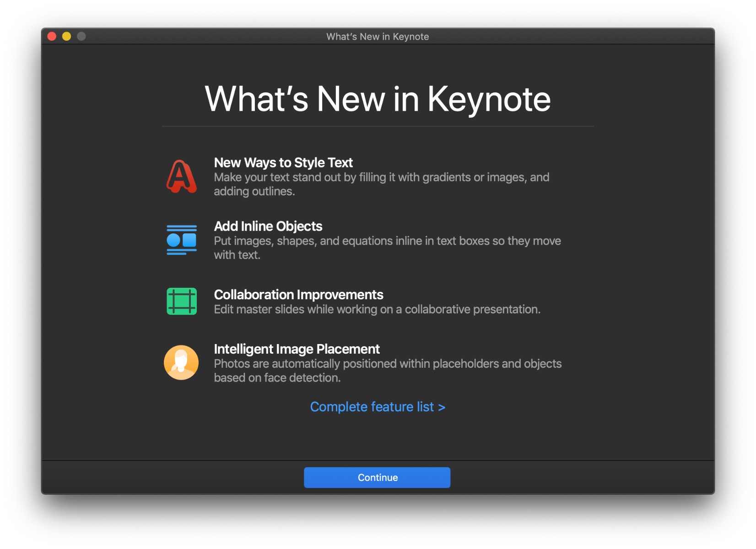This screenshot has height=549, width=756.
Task: Click the Continue button
Action: coord(377,477)
